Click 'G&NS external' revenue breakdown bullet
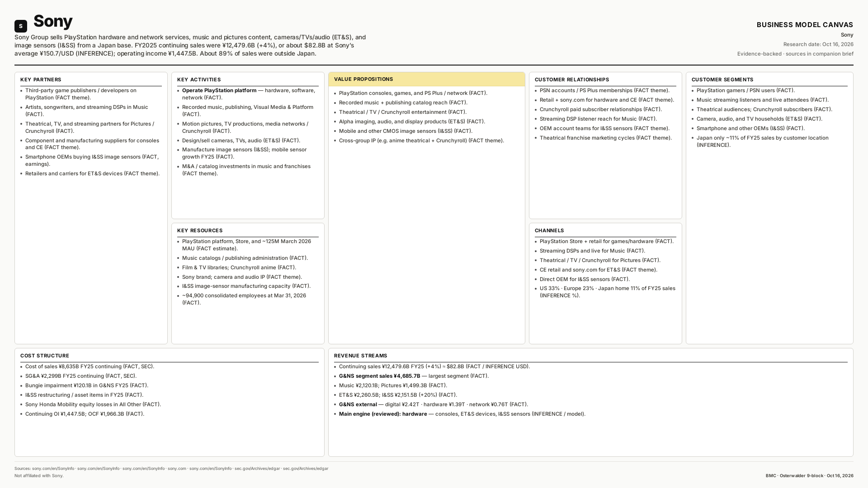 [x=434, y=404]
